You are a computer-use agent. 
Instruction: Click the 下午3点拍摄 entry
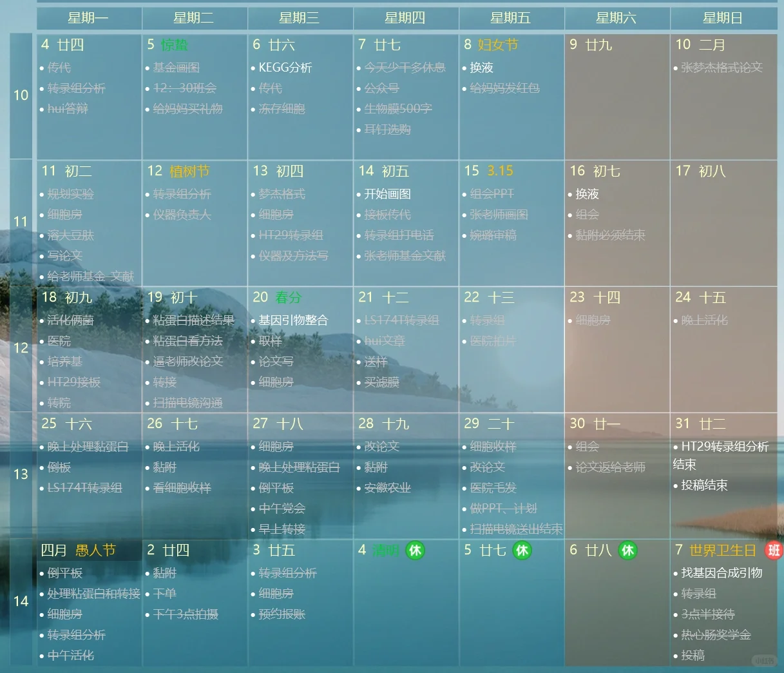pos(186,614)
